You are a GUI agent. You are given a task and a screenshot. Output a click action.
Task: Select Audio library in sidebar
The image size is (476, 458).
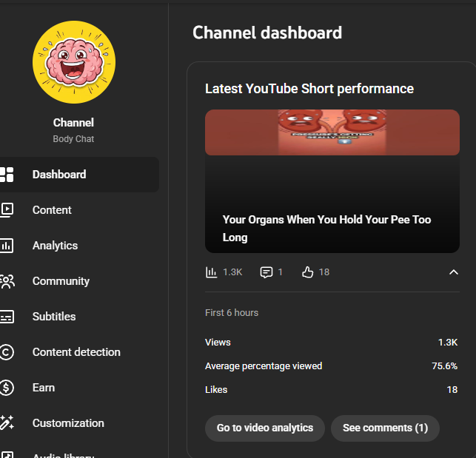(63, 454)
